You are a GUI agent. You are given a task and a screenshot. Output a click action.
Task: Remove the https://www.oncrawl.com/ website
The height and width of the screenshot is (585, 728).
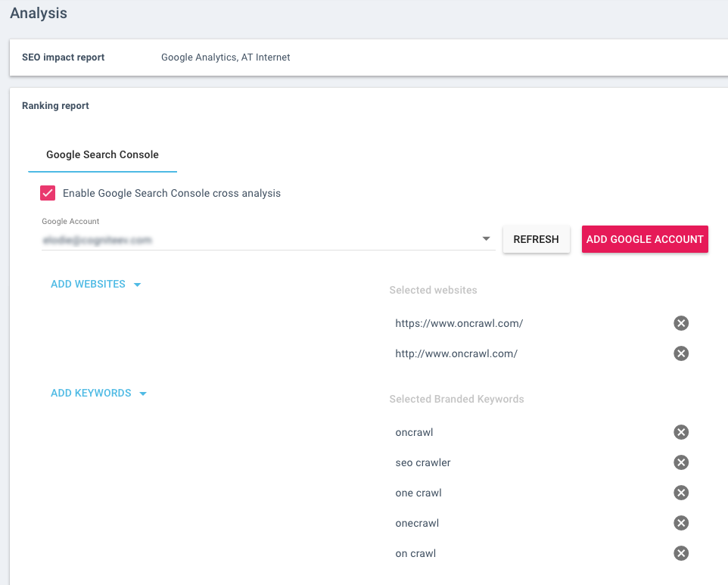click(x=680, y=323)
